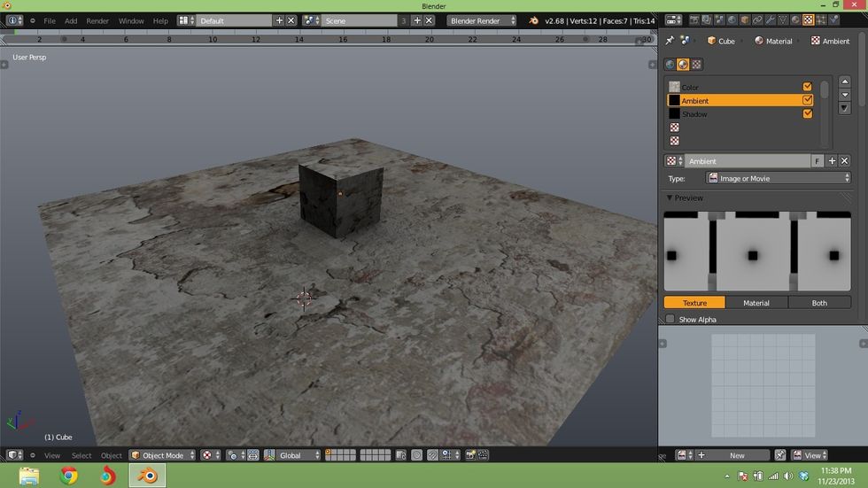The height and width of the screenshot is (488, 868).
Task: Disable the Color texture slot checkbox
Action: (x=808, y=86)
